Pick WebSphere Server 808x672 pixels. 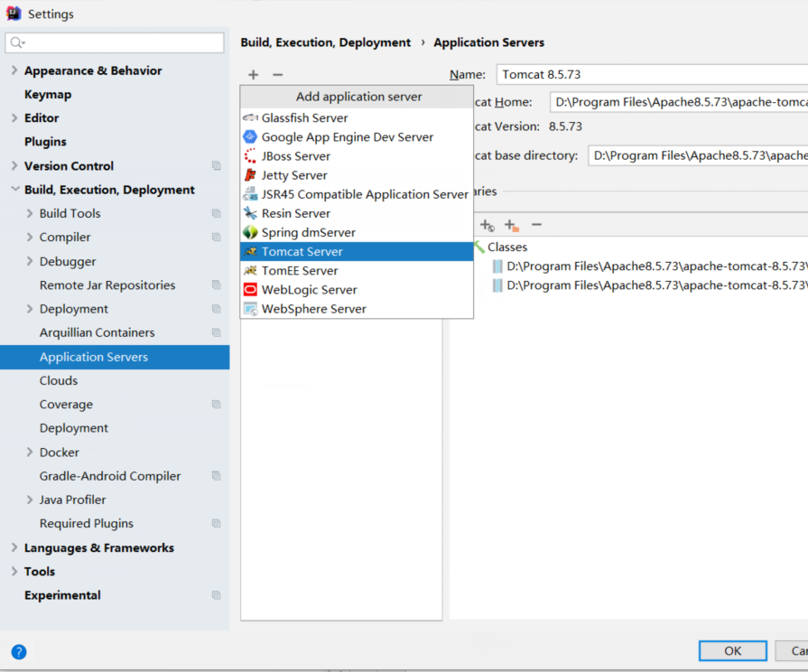357,309
